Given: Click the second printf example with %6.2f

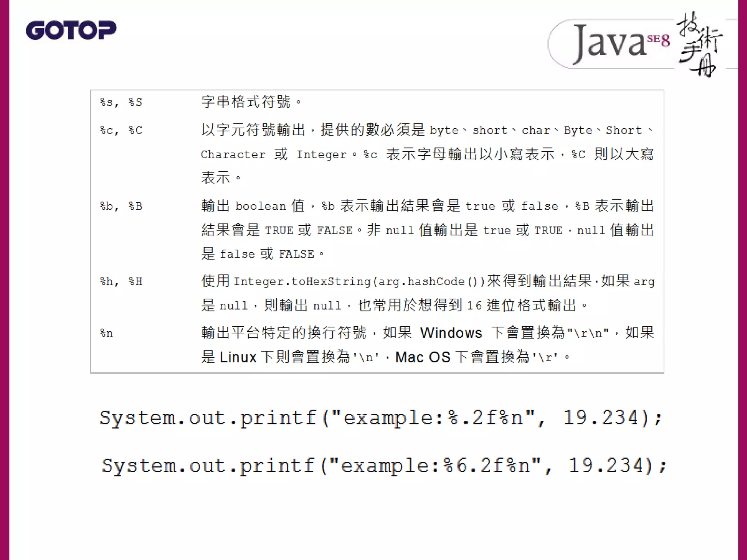Looking at the screenshot, I should pos(384,466).
